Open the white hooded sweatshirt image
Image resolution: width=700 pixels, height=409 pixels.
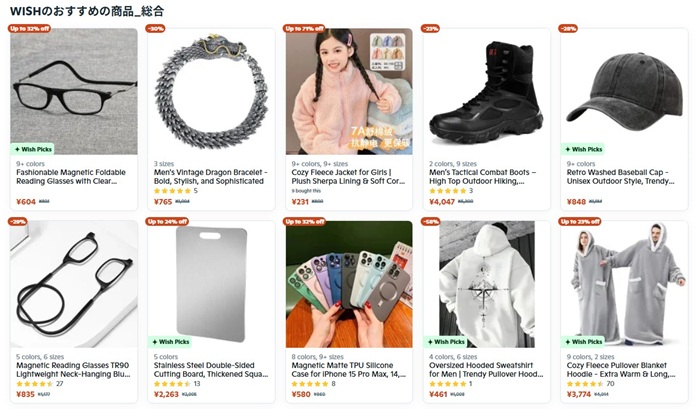(x=487, y=284)
